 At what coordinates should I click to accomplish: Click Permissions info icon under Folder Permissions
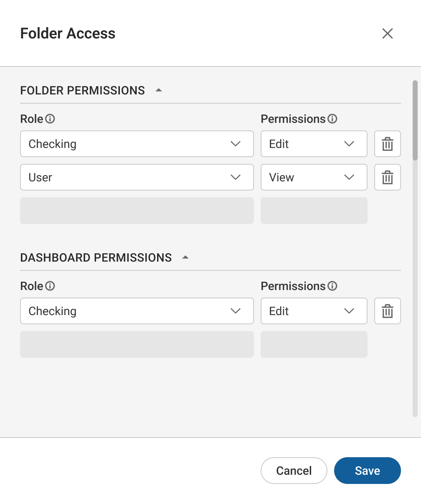332,119
